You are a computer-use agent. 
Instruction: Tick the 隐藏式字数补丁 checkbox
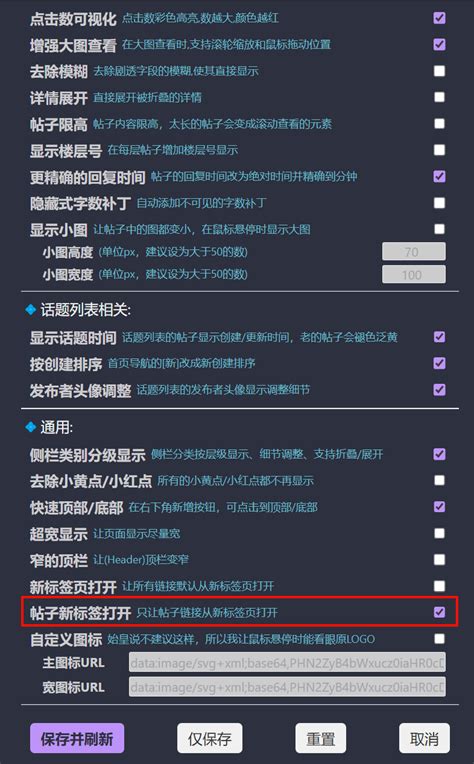click(439, 202)
